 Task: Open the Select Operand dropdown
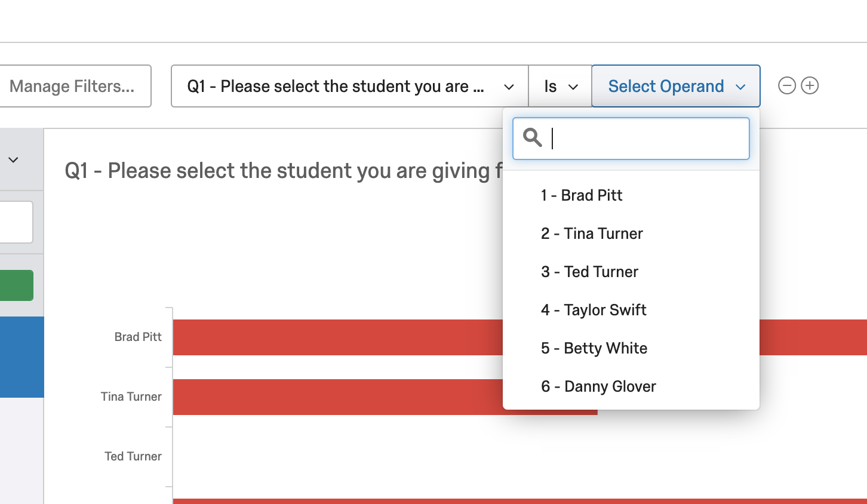point(676,86)
